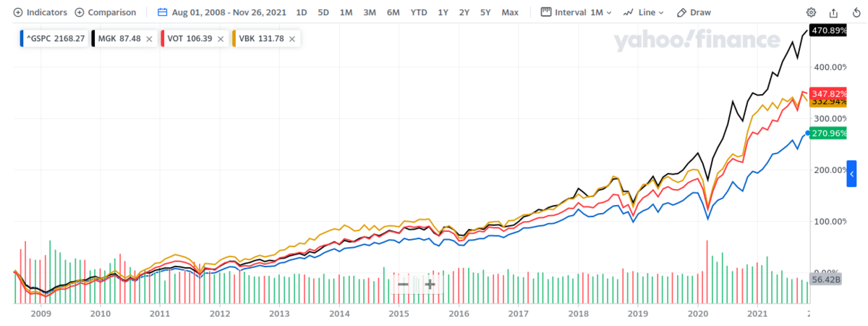Expand the Line chart type dropdown

click(644, 12)
